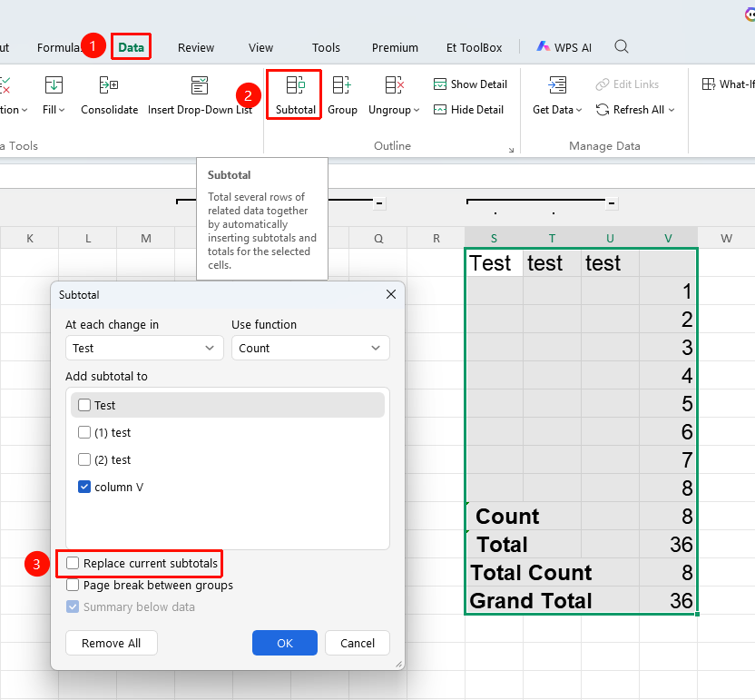Click Show Detail in Outline group

[470, 84]
